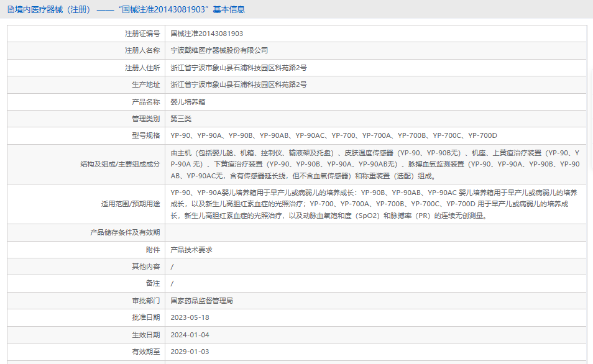
Task: Select category value 第三类
Action: (x=181, y=119)
